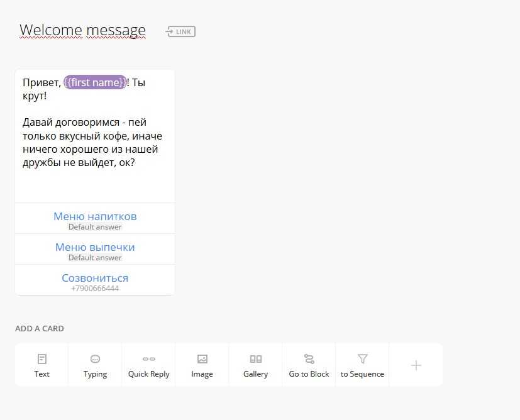Click the LINK button beside the title

[181, 31]
